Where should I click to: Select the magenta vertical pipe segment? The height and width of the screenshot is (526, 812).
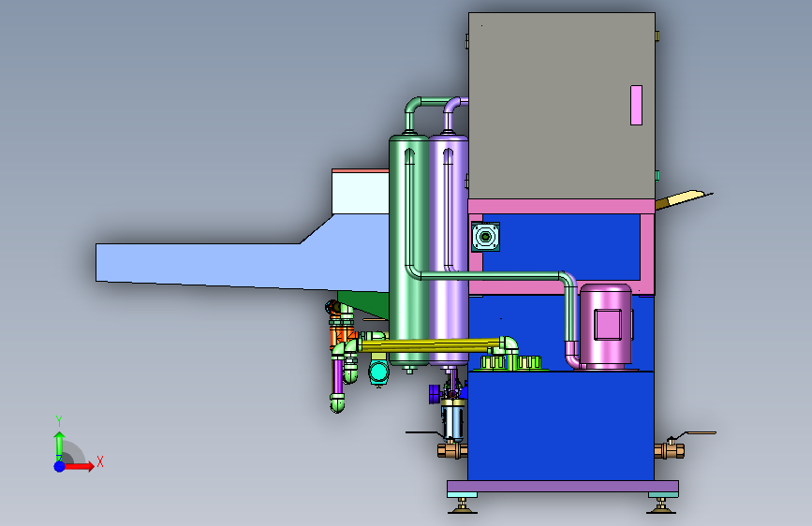coord(338,376)
